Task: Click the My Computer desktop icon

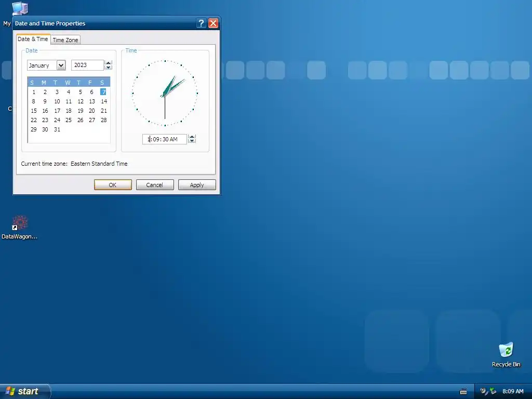Action: [x=20, y=8]
